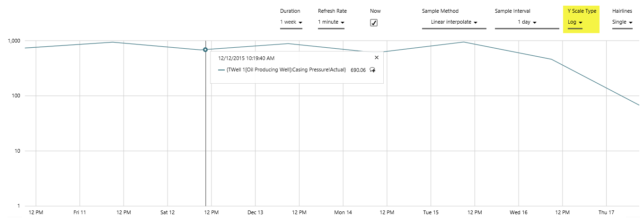Open the Refresh Rate dropdown
Screen dimensions: 644x218
[x=331, y=22]
